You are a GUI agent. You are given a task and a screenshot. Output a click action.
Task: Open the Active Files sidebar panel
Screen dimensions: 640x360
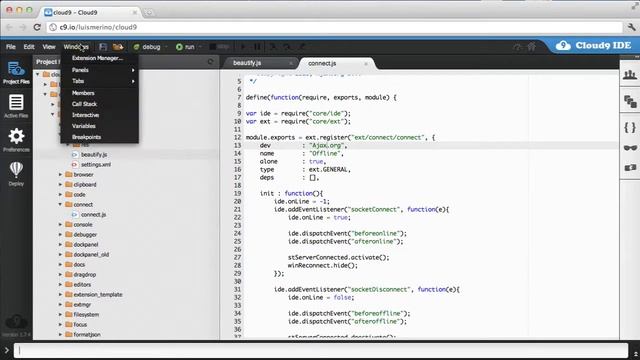[16, 106]
